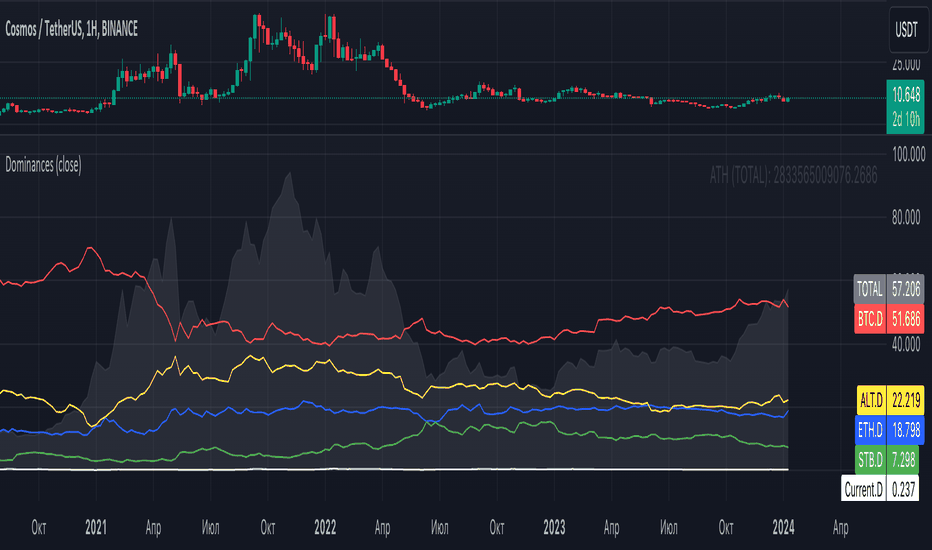Click the 100.000 price scale label
932x550 pixels.
(908, 155)
